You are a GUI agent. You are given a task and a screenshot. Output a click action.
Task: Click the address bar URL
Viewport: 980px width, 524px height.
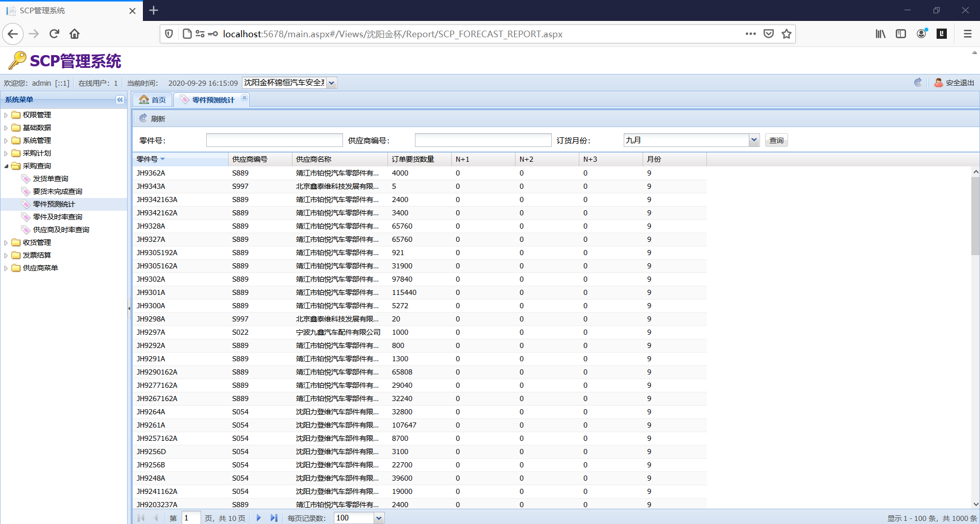[x=393, y=34]
